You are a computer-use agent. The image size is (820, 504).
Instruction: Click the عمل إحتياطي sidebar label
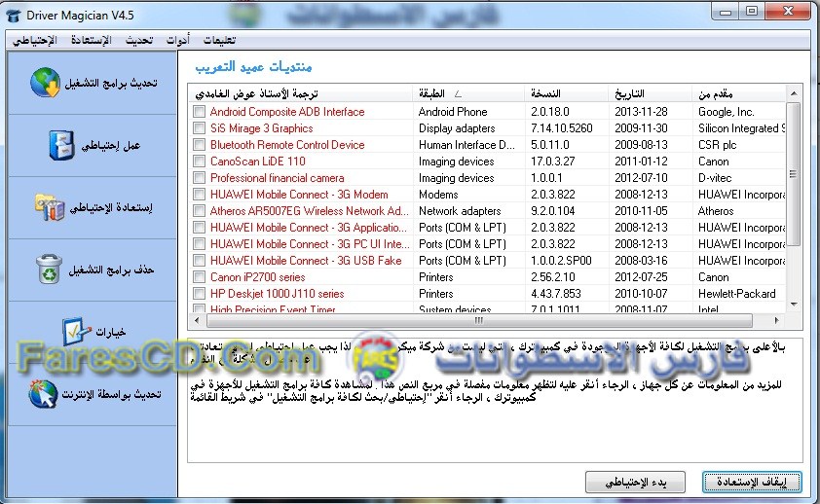111,145
